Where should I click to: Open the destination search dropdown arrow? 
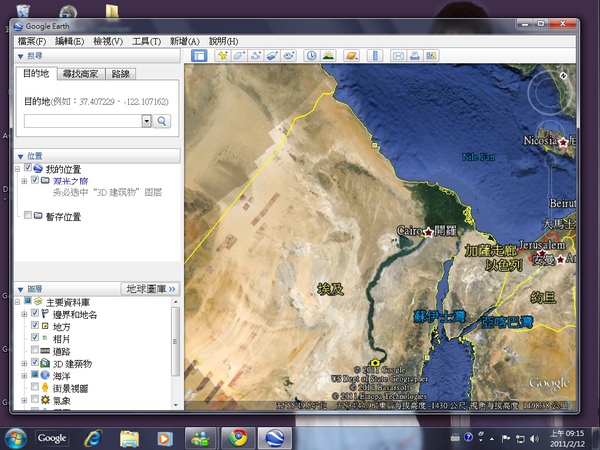coord(147,121)
